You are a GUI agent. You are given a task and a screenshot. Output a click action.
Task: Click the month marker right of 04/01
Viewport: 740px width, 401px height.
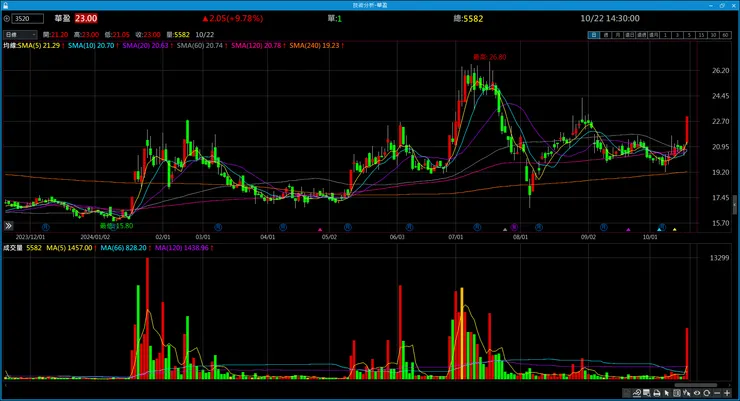coord(283,227)
